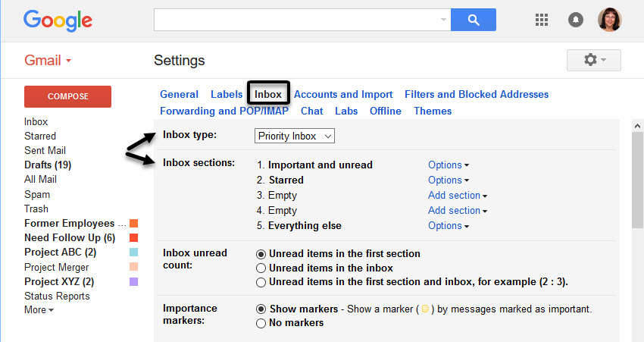Click the red Need Follow Up color swatch
644x342 pixels.
133,237
